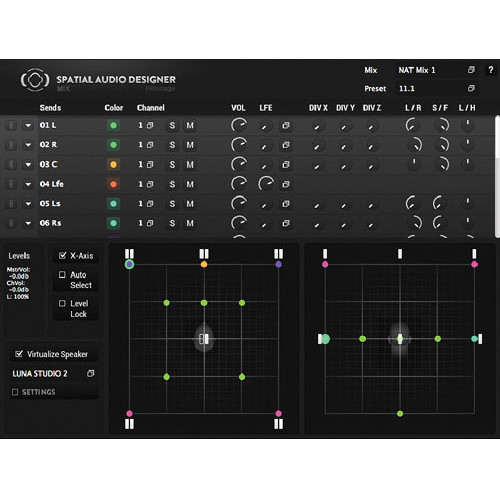
Task: Click the sends list vertical scrollbar
Action: [497, 177]
